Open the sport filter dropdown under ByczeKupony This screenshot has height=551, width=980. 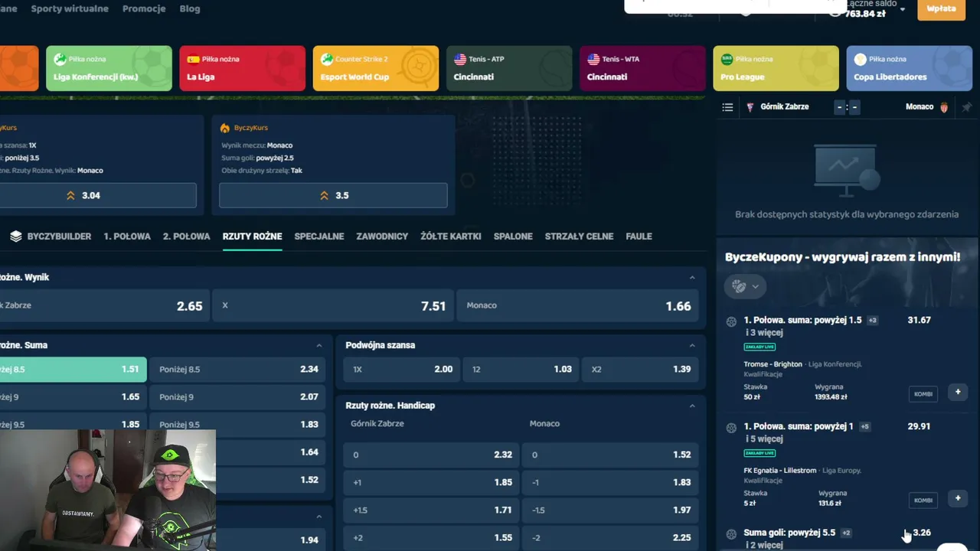(745, 286)
